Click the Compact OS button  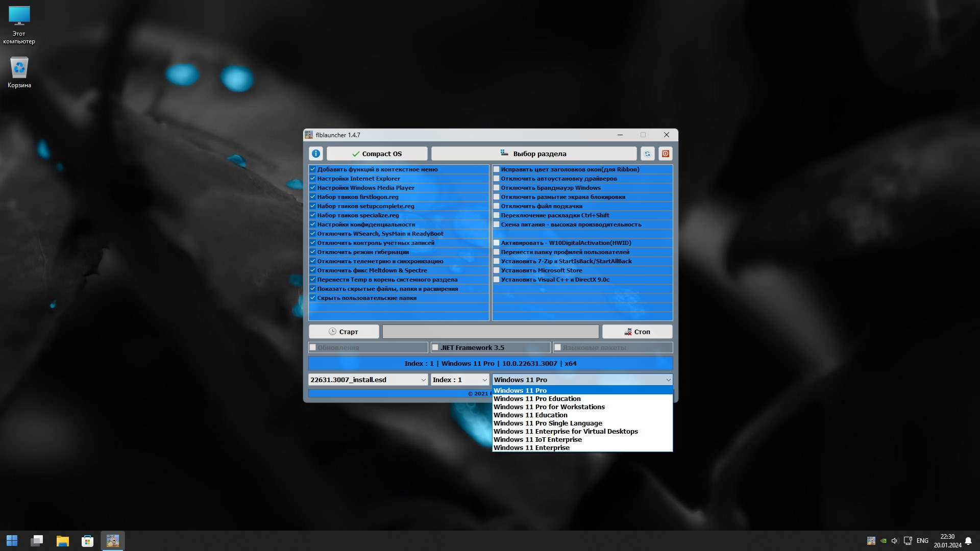377,154
